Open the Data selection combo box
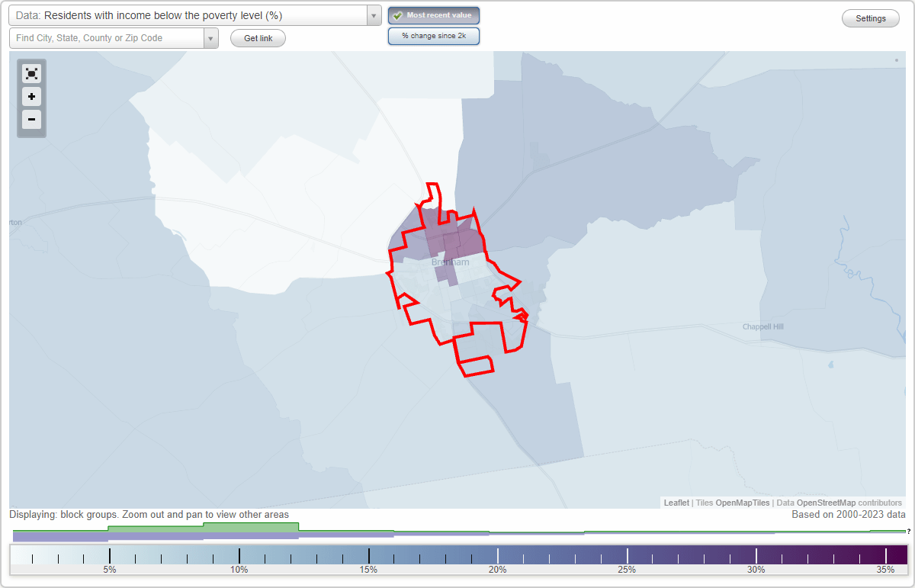915x588 pixels. coord(191,14)
